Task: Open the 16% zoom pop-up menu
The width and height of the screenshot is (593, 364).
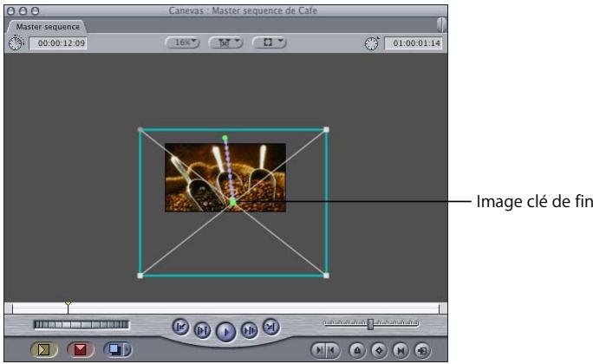Action: click(183, 42)
